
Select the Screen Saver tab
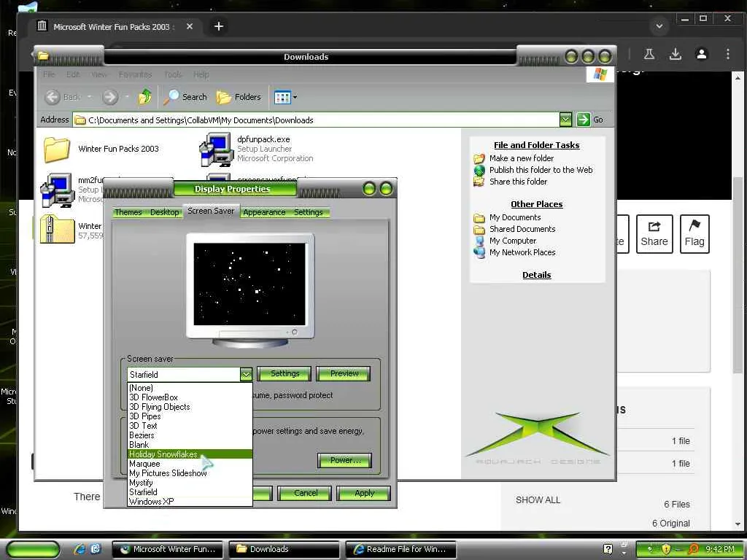pyautogui.click(x=211, y=211)
